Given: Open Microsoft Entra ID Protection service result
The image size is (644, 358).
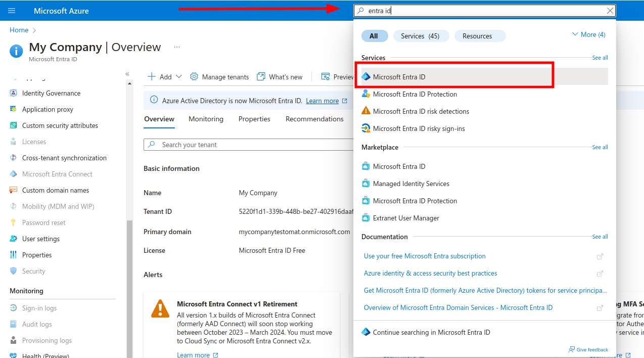Looking at the screenshot, I should (x=415, y=94).
